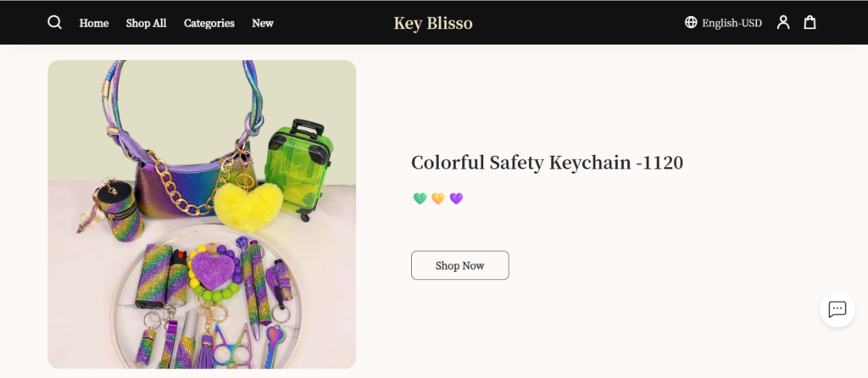Click the purple heart emoji
The image size is (868, 378).
pyautogui.click(x=456, y=198)
